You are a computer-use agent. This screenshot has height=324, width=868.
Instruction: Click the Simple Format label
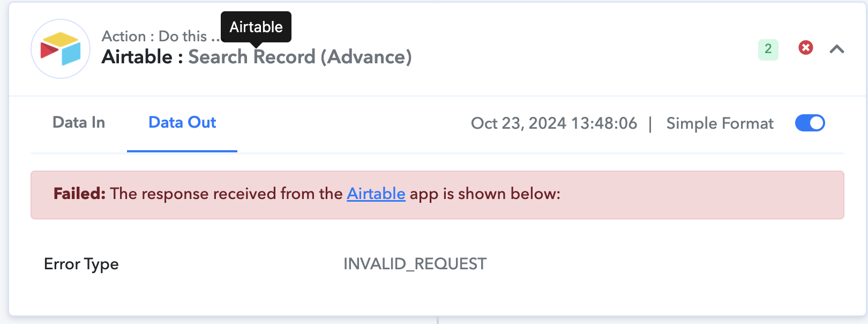[x=720, y=123]
